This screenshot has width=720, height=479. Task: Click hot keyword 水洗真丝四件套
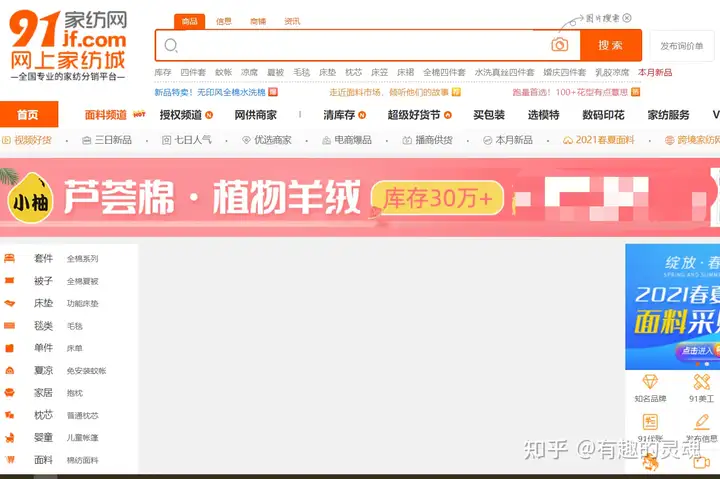tap(505, 72)
